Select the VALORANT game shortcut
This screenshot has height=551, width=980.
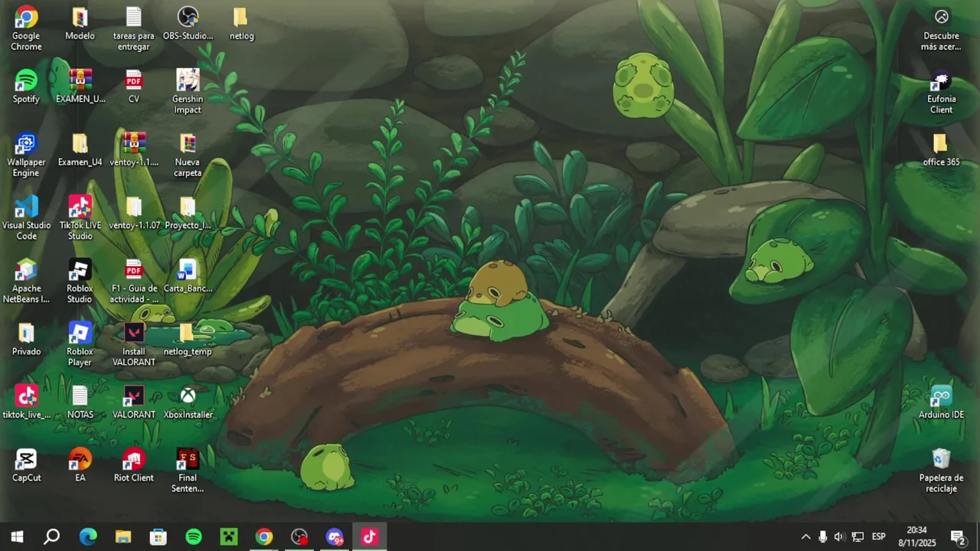point(133,402)
